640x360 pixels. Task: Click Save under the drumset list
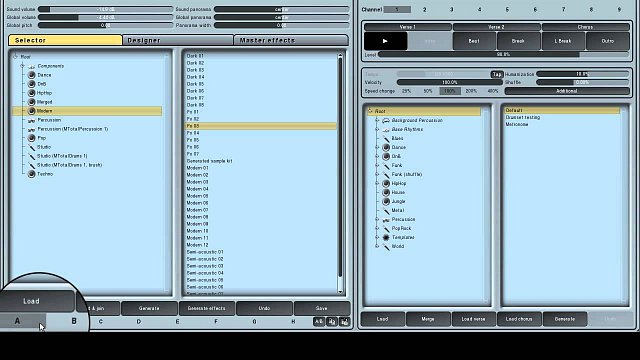(x=322, y=308)
